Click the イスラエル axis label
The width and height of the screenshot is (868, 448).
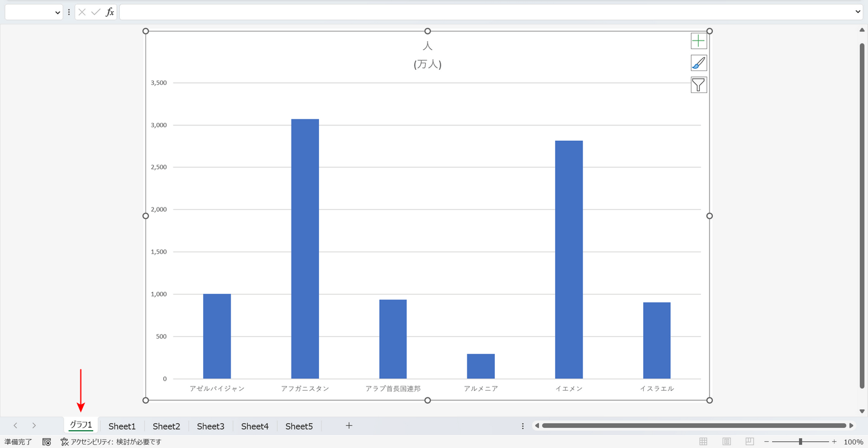point(657,388)
